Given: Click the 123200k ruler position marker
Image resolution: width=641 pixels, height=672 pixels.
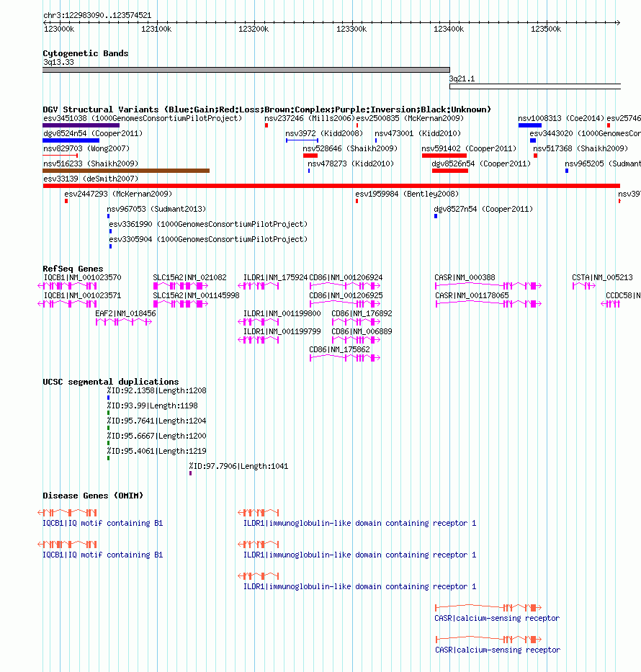Looking at the screenshot, I should pyautogui.click(x=254, y=29).
